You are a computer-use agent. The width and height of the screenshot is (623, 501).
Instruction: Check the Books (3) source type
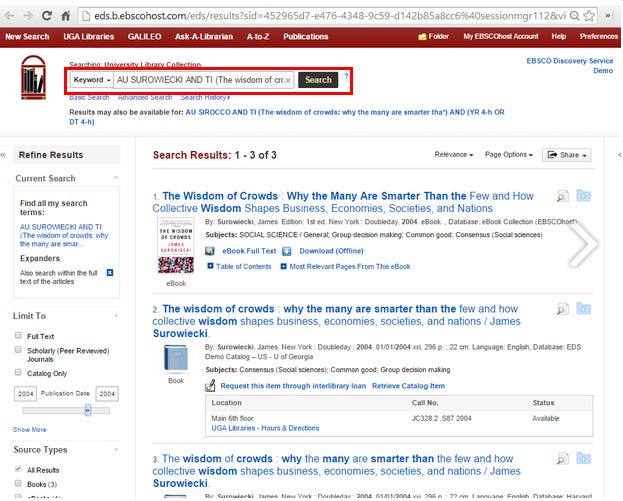pos(18,484)
